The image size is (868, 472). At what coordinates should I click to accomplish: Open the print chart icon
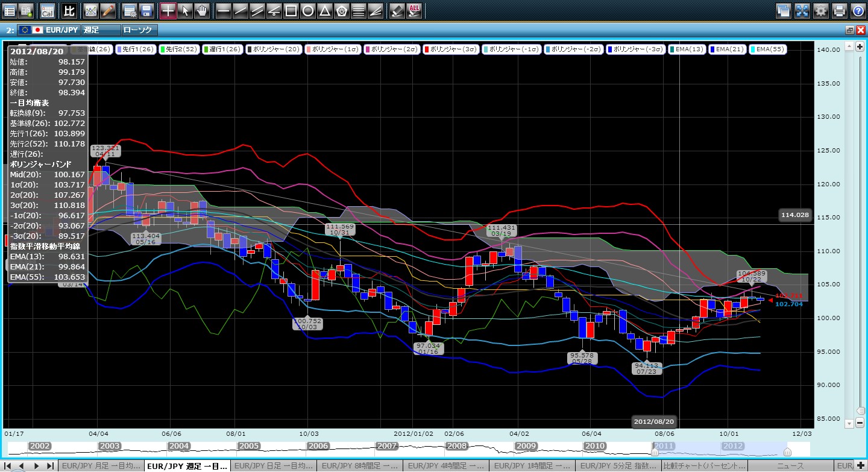pyautogui.click(x=839, y=10)
